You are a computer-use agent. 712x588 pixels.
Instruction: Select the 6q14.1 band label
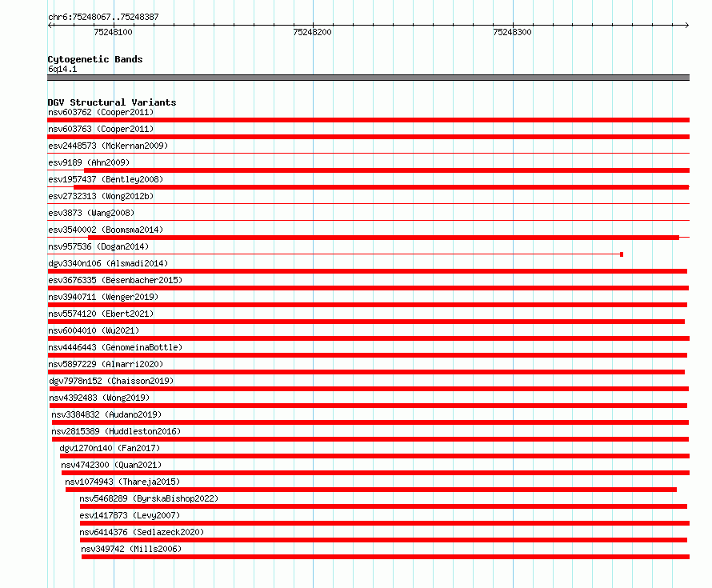point(62,69)
